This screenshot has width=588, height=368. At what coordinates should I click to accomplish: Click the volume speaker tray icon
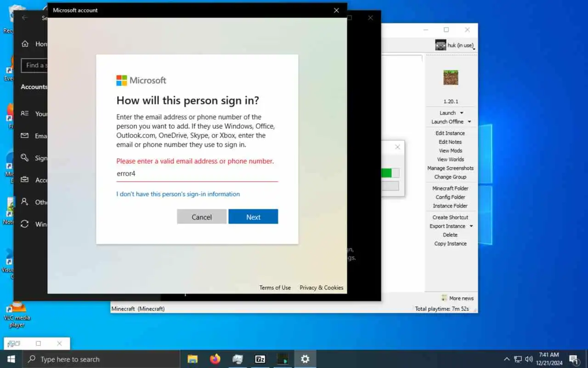pos(529,359)
